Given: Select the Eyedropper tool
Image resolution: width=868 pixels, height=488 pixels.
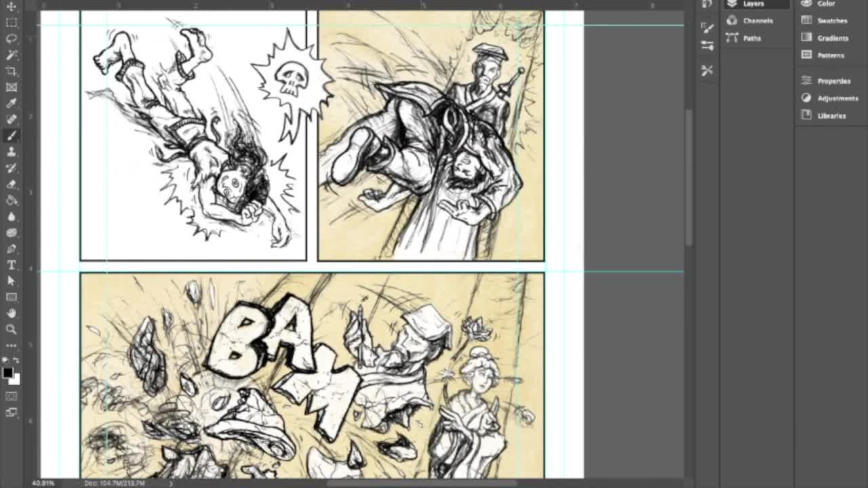Looking at the screenshot, I should tap(12, 104).
